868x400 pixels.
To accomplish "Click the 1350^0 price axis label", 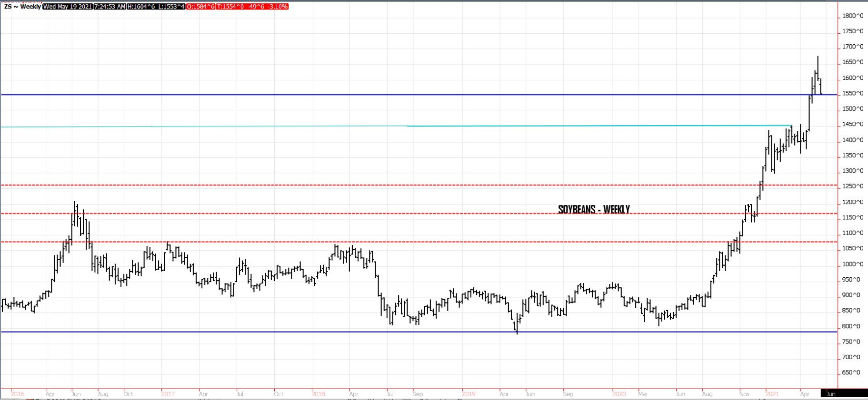I will pos(853,156).
